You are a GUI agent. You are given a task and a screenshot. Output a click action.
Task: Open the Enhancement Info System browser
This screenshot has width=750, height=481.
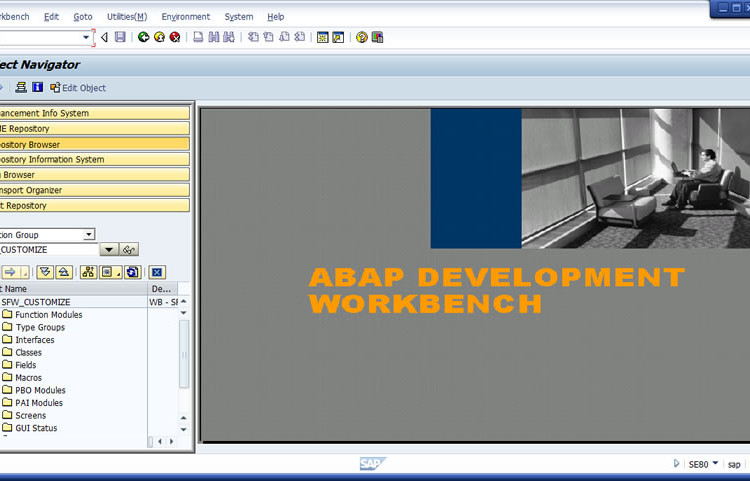tap(95, 113)
